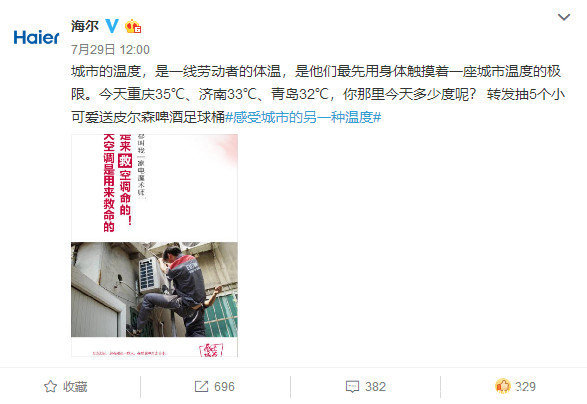This screenshot has height=404, width=587.
Task: Click the star favorite icon
Action: click(51, 386)
